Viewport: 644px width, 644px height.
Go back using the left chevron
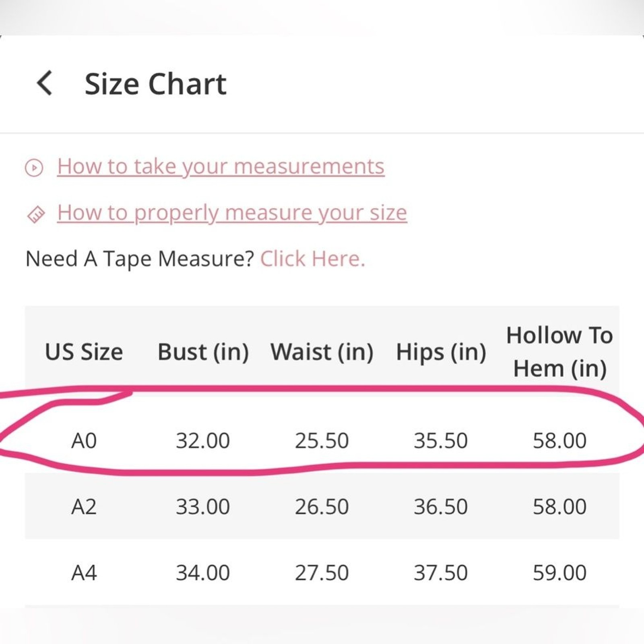point(44,83)
